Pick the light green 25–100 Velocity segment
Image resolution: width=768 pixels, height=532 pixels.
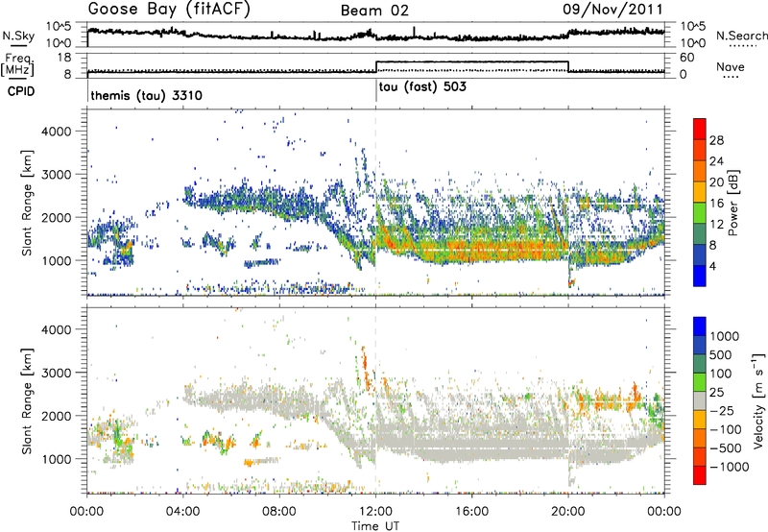pyautogui.click(x=700, y=382)
